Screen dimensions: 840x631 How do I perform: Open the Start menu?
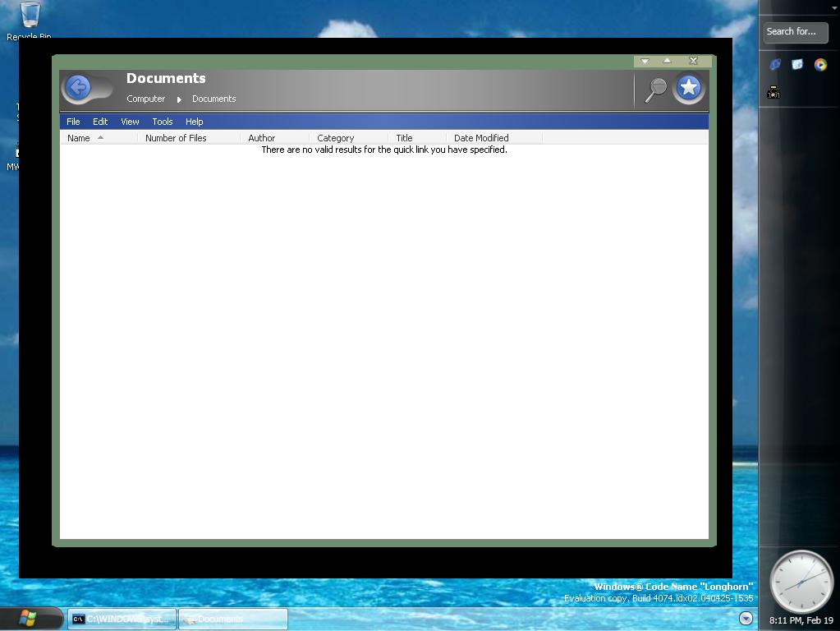point(30,619)
